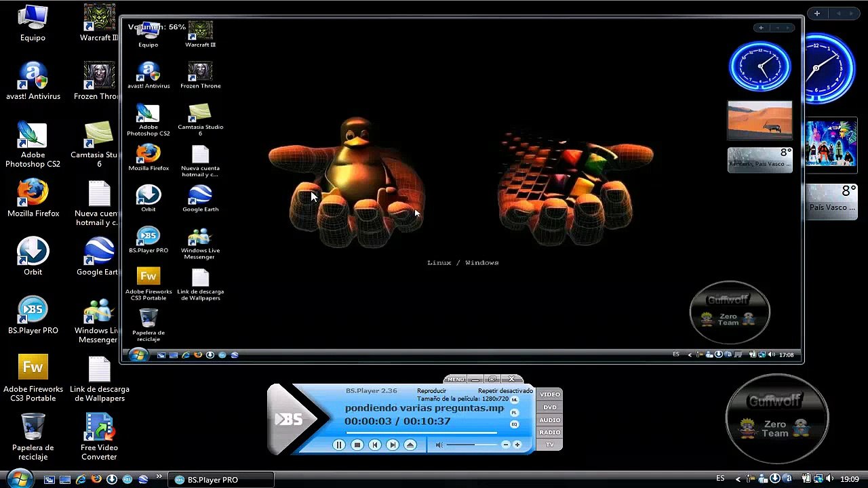
Task: Click the volume tray icon in main taskbar
Action: [829, 479]
